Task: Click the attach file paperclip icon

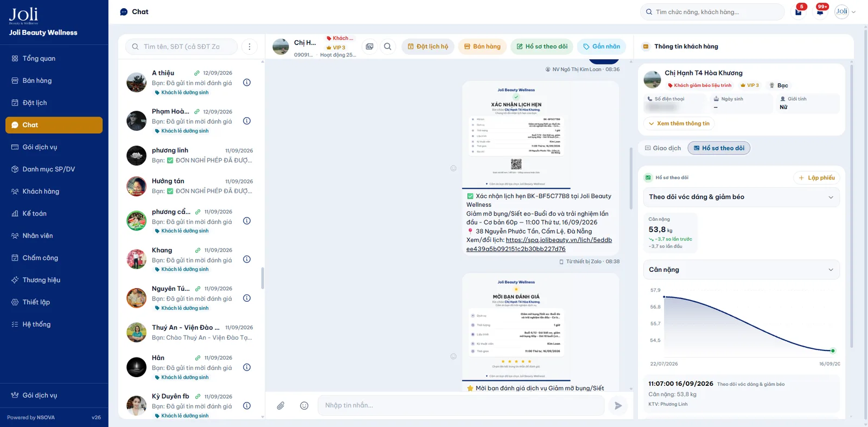Action: coord(280,405)
